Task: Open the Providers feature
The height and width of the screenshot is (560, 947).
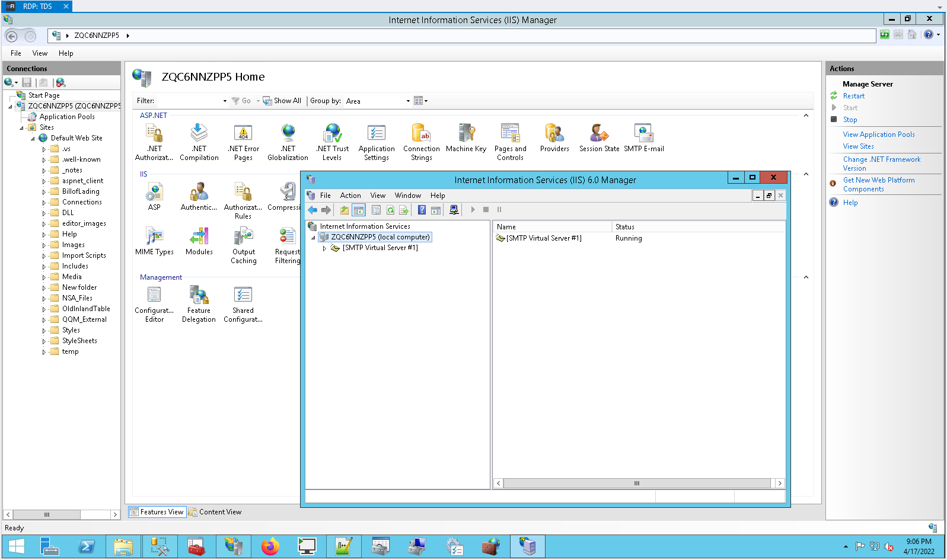Action: tap(554, 138)
